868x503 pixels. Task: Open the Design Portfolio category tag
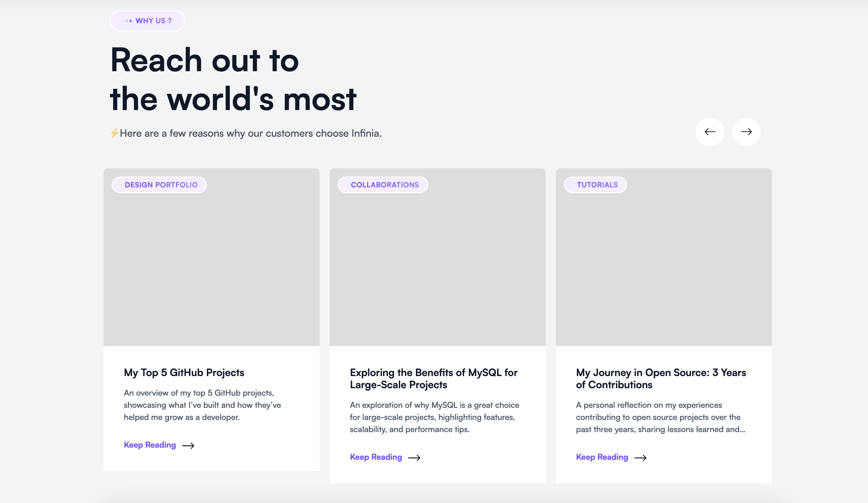point(160,185)
